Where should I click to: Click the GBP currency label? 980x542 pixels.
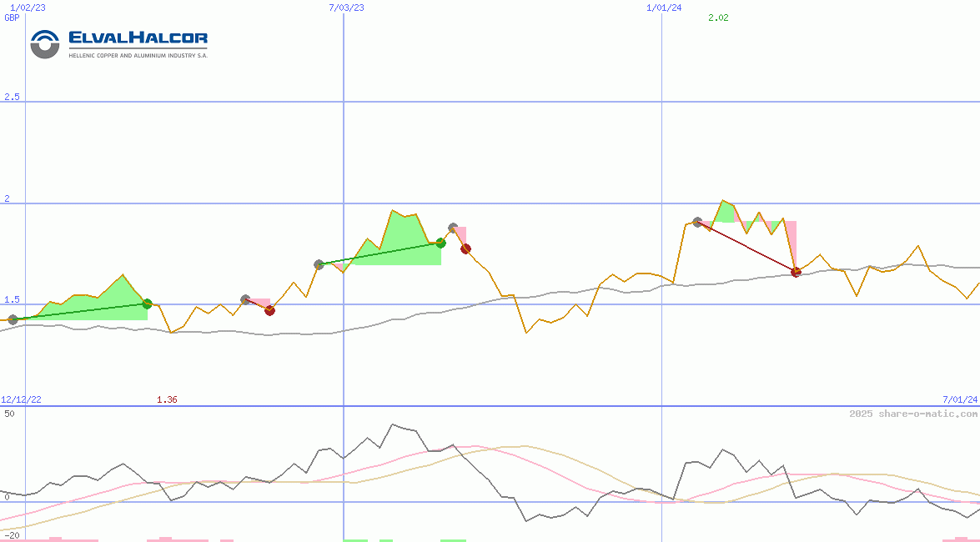(x=12, y=18)
